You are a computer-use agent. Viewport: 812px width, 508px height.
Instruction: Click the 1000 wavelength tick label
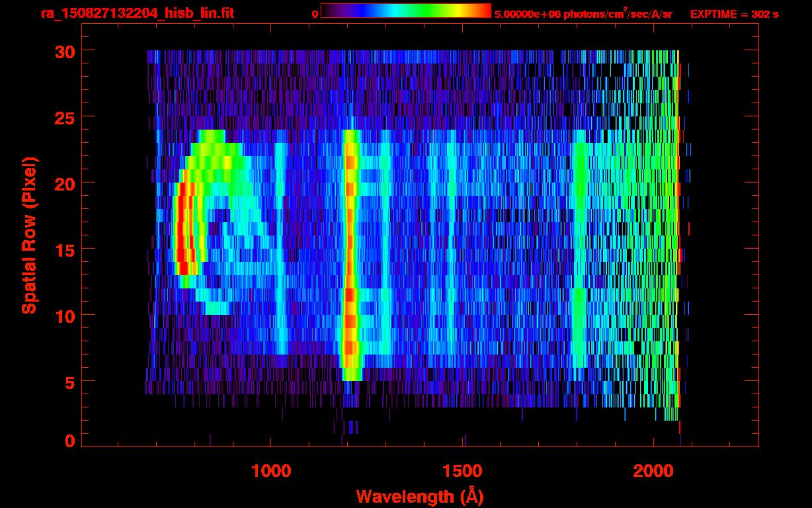271,471
